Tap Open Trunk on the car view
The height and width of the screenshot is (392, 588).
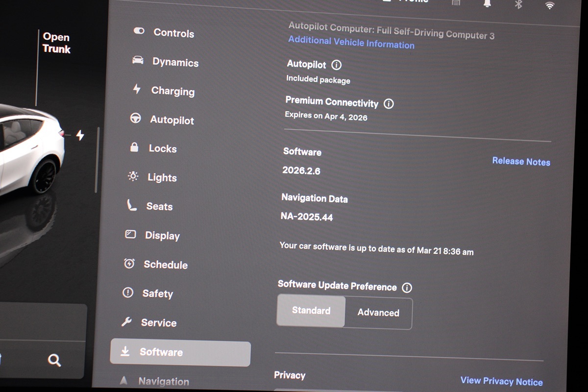point(56,43)
